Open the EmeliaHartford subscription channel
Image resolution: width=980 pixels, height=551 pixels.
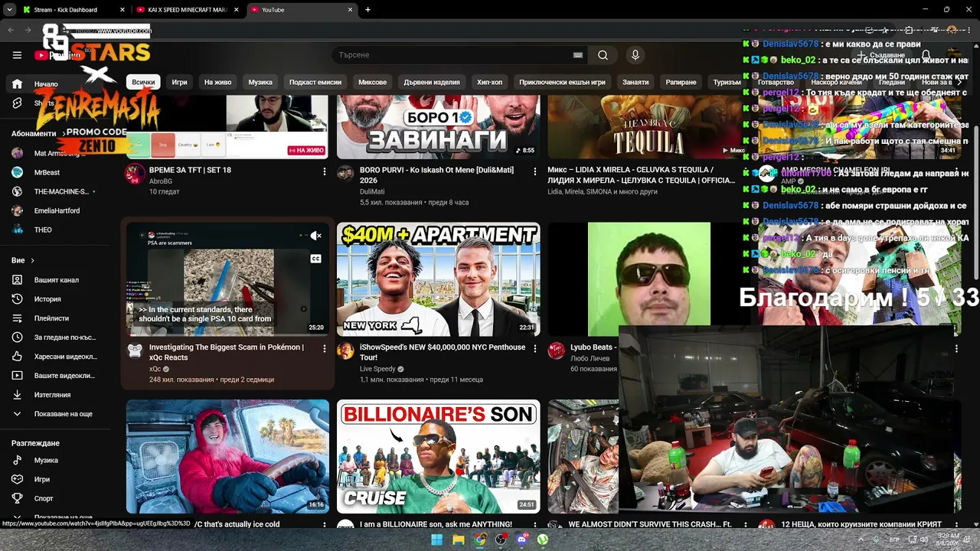(55, 210)
